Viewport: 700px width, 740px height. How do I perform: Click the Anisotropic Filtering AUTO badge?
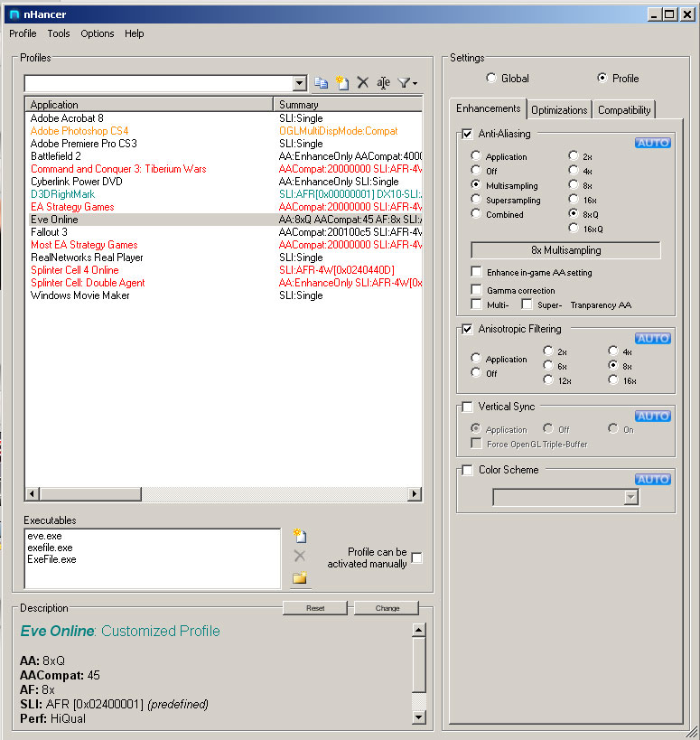click(x=653, y=339)
